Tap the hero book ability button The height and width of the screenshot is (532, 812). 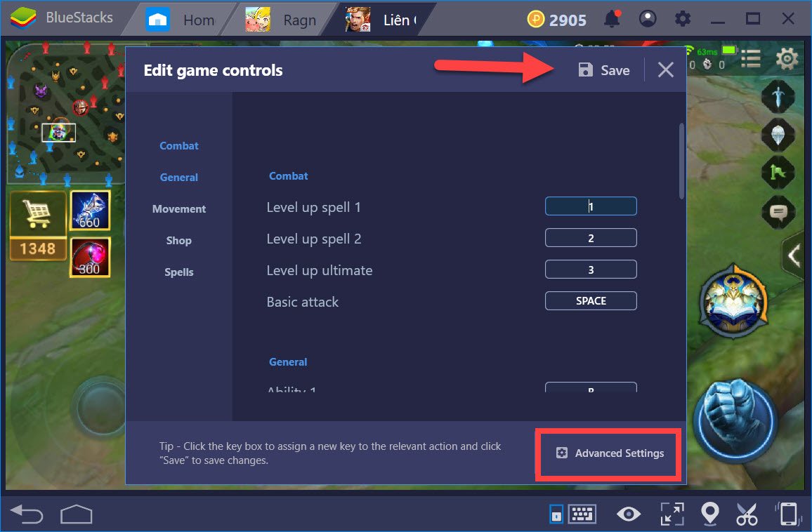click(733, 301)
